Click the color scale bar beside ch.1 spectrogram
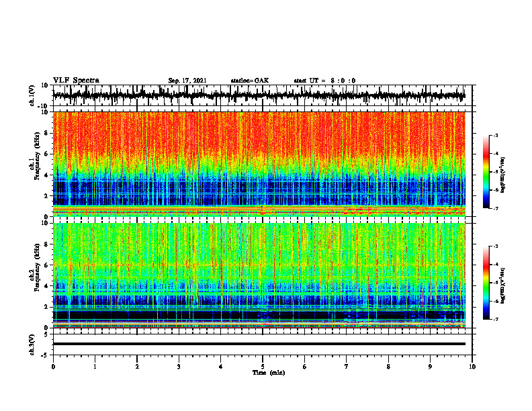532x411 pixels. (486, 172)
